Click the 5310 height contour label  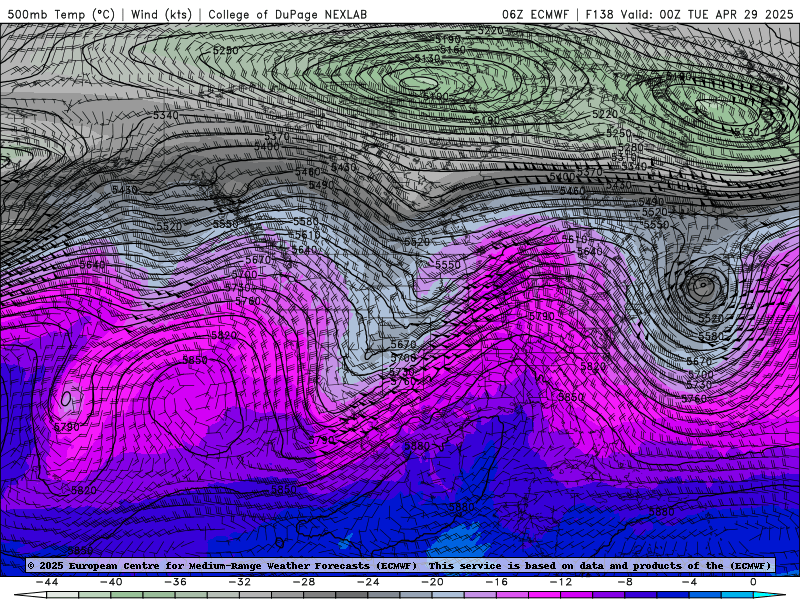coord(624,157)
